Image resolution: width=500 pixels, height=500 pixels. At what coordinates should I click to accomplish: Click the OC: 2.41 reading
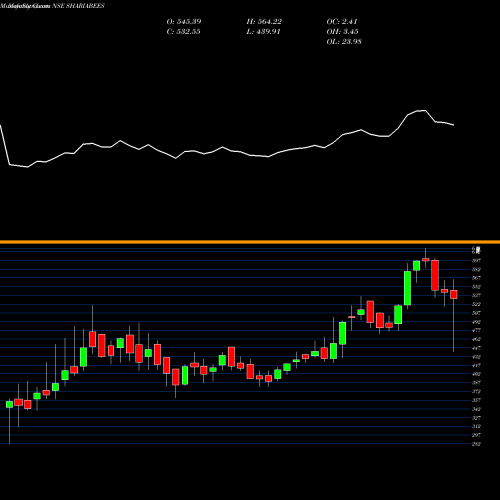tap(342, 22)
